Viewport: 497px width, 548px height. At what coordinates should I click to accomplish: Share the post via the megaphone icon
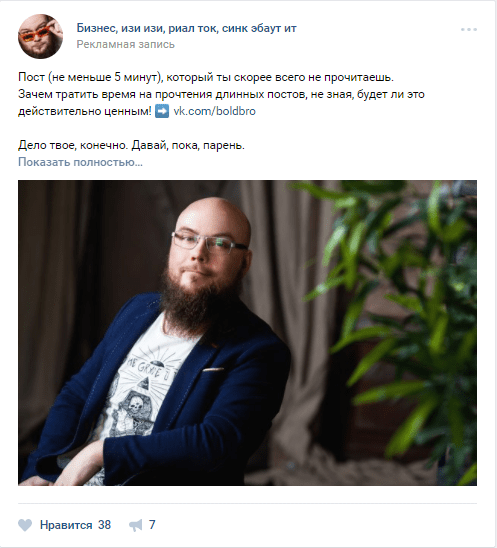pyautogui.click(x=136, y=525)
